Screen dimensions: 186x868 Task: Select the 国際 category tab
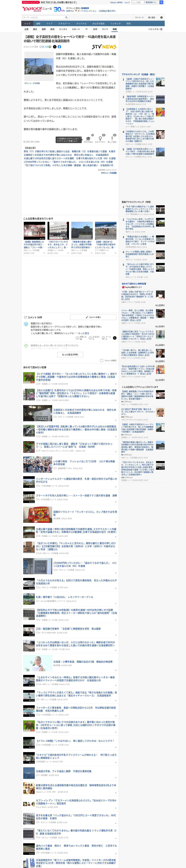point(44,29)
